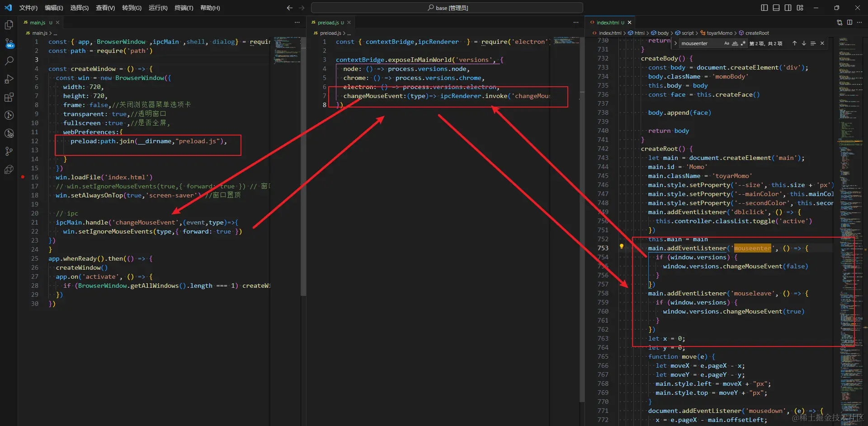Split the index.html editor to the right

coord(849,22)
